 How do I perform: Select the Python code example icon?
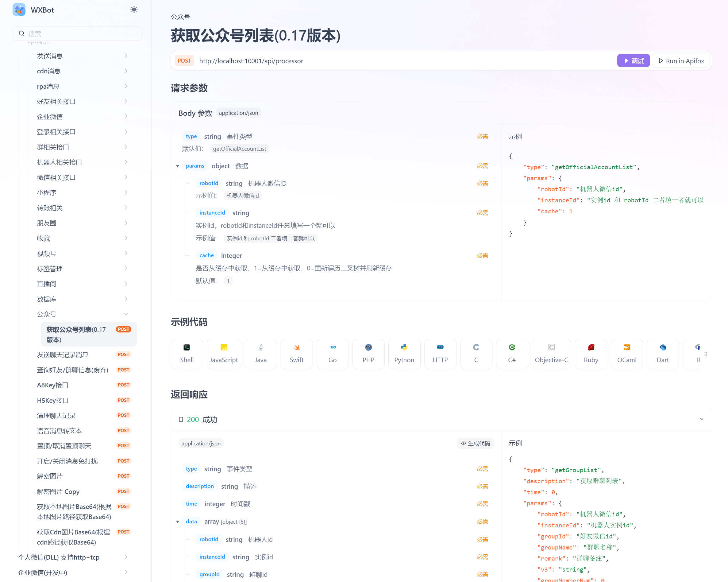[x=404, y=353]
